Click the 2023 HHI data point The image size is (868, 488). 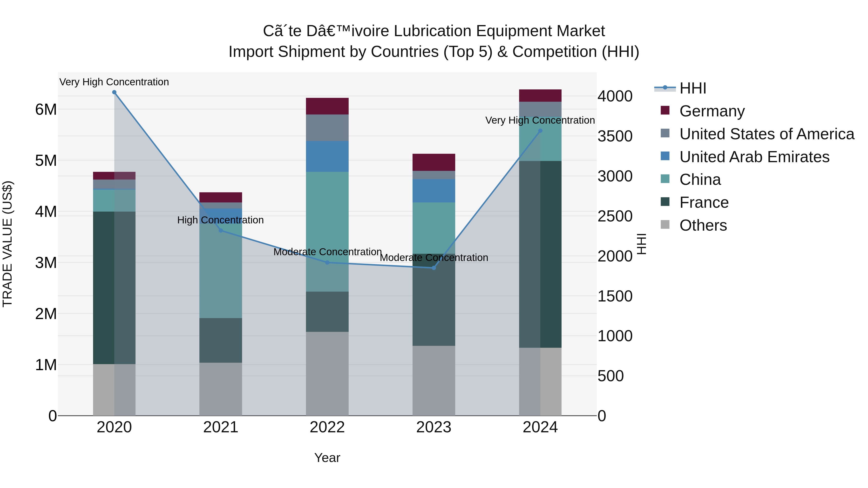point(434,268)
